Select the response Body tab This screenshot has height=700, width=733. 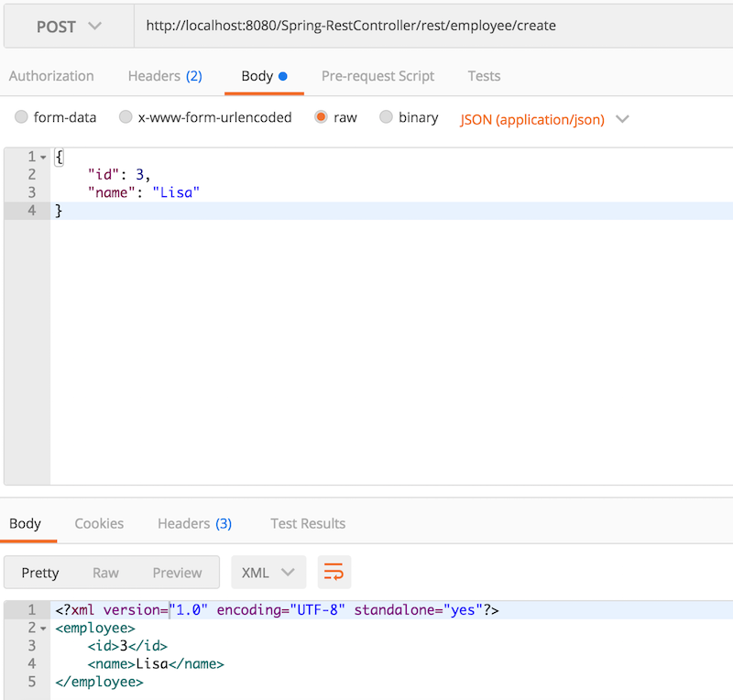point(26,523)
